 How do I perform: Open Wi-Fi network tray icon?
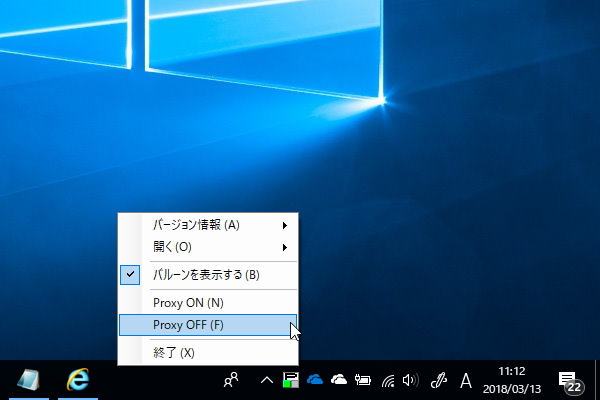coord(388,380)
